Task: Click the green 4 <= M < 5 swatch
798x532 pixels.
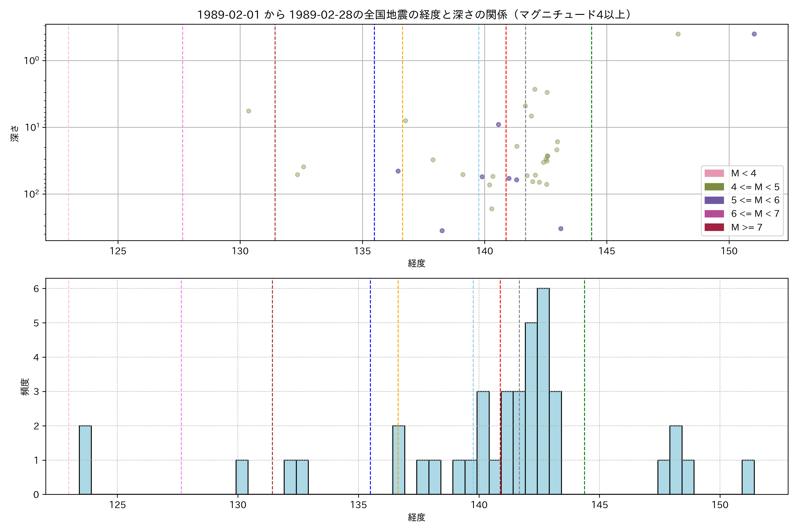Action: 714,187
